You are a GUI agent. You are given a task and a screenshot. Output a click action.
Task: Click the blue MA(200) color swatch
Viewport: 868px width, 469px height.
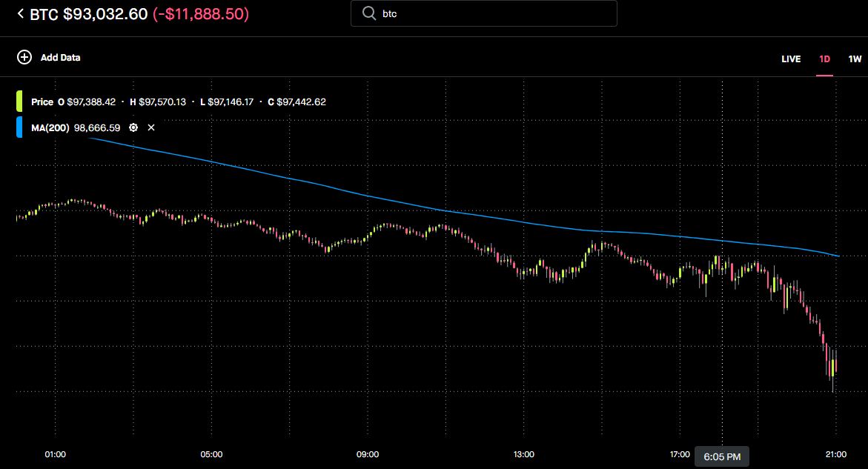[x=19, y=127]
